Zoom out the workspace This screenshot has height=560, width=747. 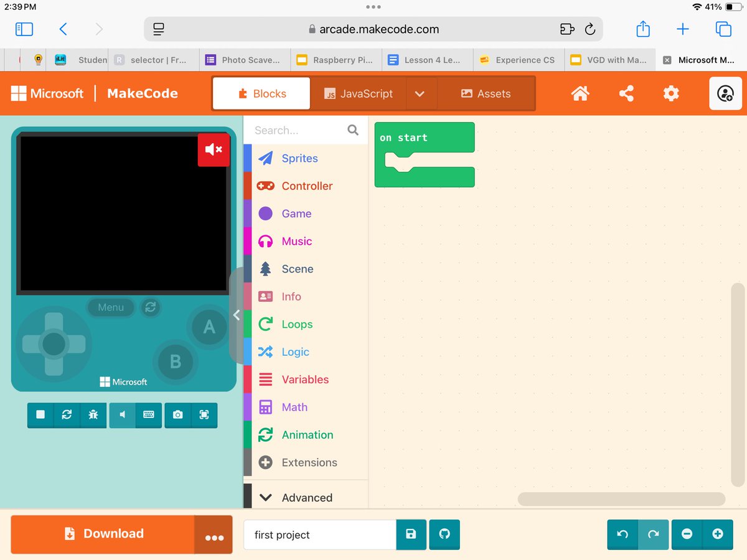pos(687,534)
